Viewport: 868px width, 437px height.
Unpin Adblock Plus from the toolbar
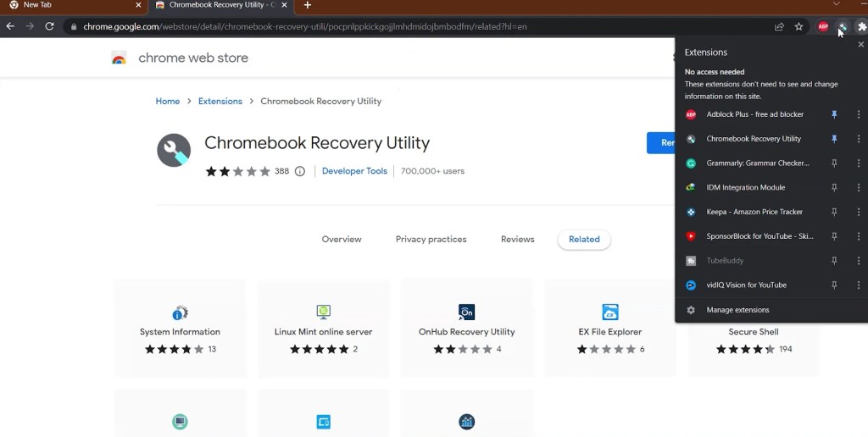coord(834,114)
